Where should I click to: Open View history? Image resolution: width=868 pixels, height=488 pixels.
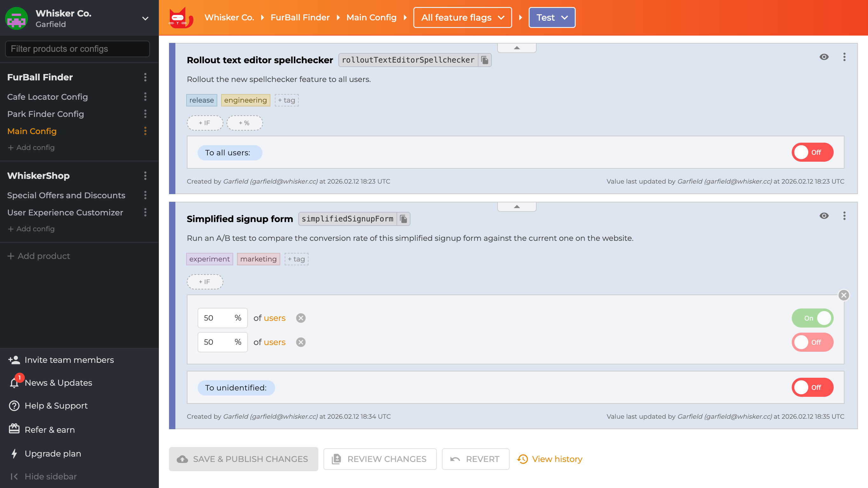coord(556,459)
